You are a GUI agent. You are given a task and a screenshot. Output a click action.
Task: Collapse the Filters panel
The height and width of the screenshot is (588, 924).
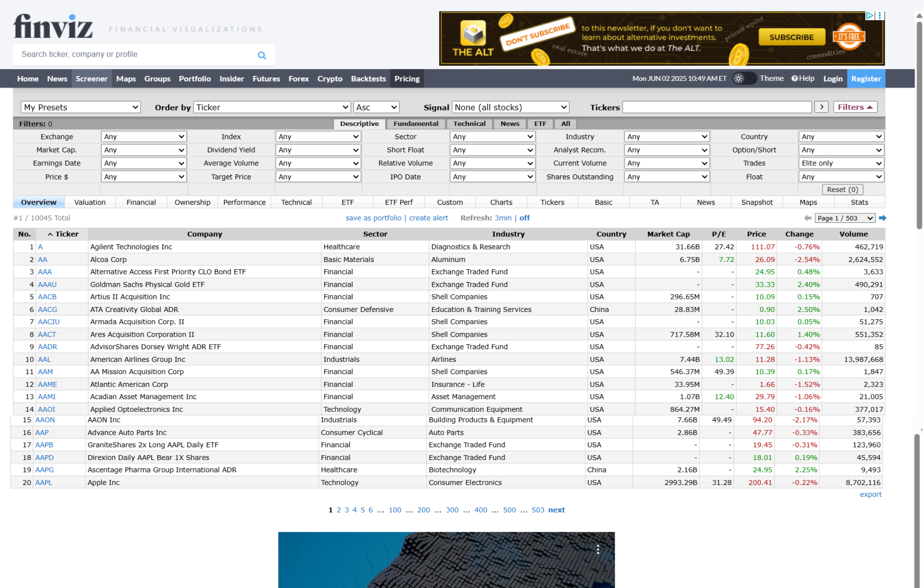pyautogui.click(x=855, y=107)
